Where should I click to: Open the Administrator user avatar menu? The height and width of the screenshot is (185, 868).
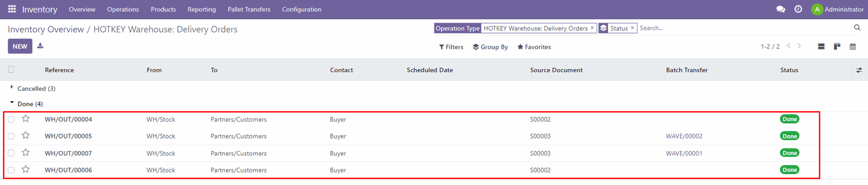click(837, 9)
